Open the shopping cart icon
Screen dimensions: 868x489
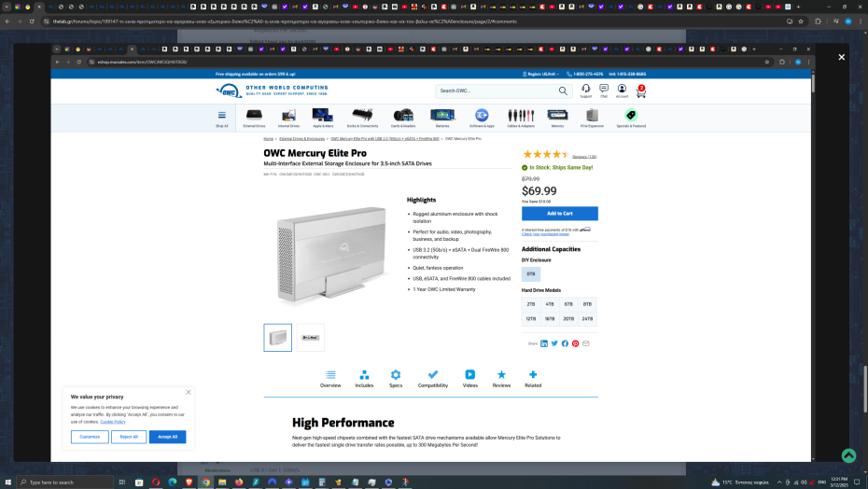640,91
